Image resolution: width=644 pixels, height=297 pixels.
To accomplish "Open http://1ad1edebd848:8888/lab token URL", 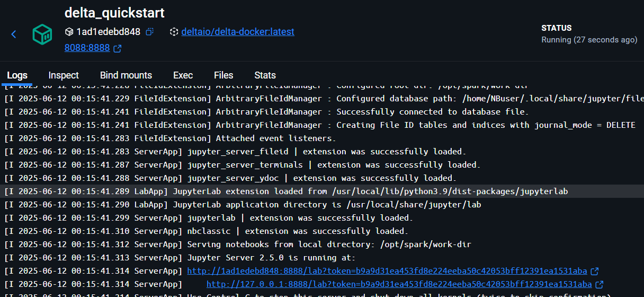I will coord(387,271).
